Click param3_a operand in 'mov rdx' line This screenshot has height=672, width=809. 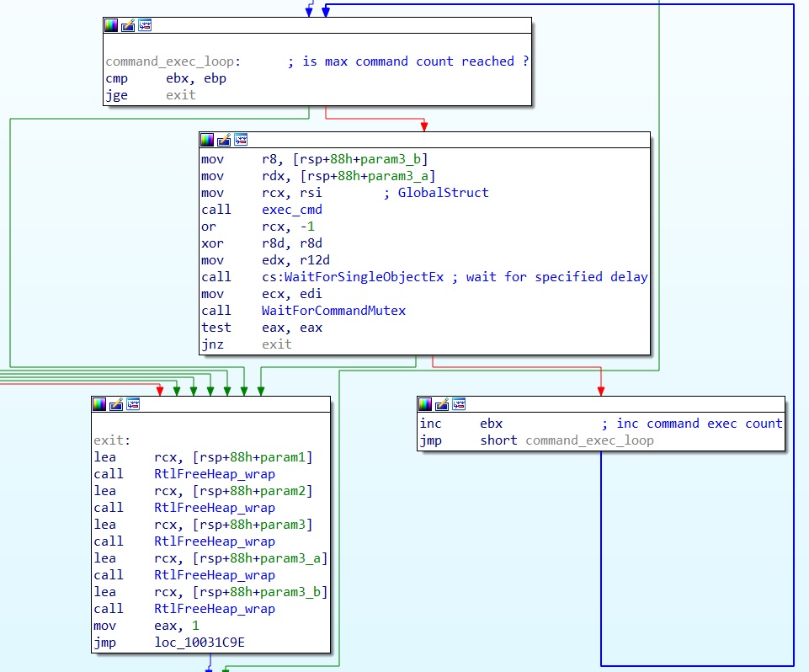pyautogui.click(x=398, y=176)
